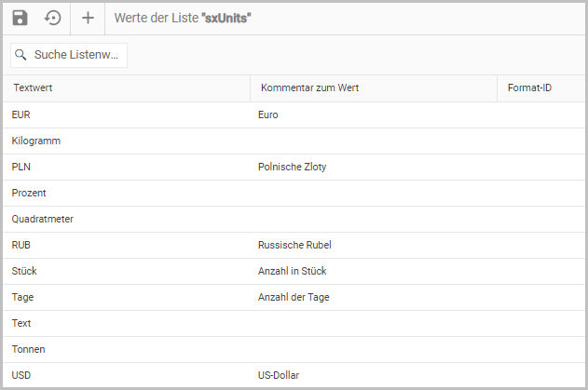Viewport: 588px width, 390px height.
Task: Select the EUR row
Action: (21, 114)
